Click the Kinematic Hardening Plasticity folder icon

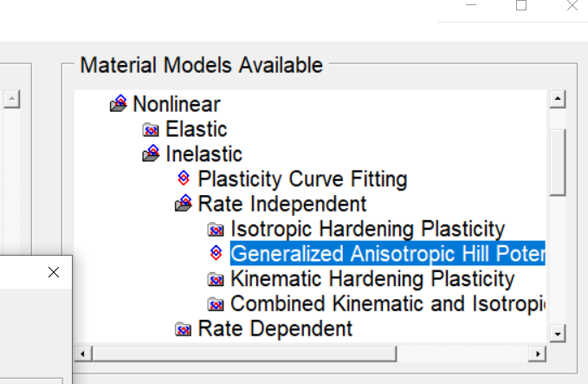click(x=216, y=279)
